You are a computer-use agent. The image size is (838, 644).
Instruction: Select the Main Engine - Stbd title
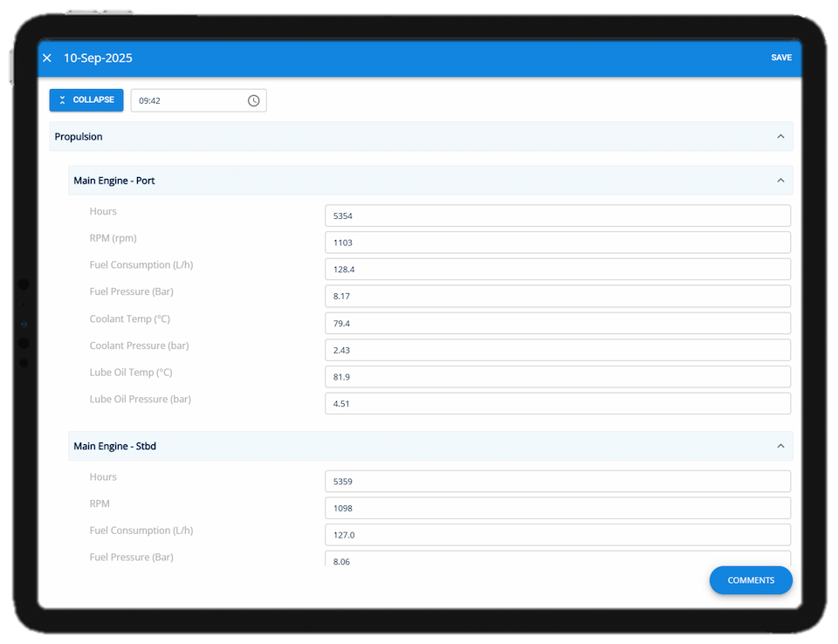[x=115, y=446]
